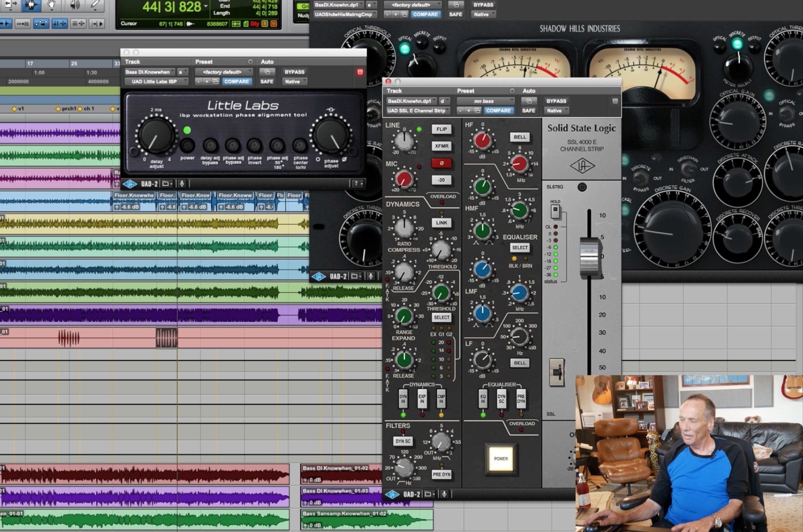Open Native dropdown in SSL window
Screen dimensions: 803x532
point(556,111)
